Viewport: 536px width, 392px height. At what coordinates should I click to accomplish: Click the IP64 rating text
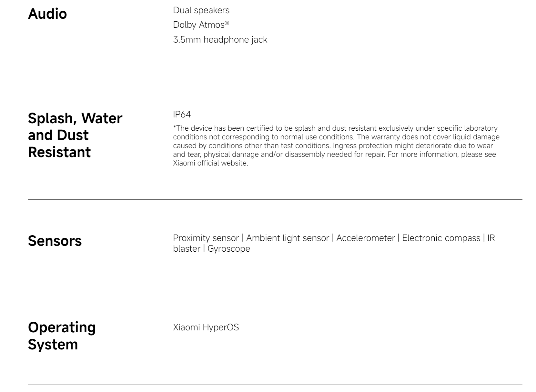pos(182,115)
